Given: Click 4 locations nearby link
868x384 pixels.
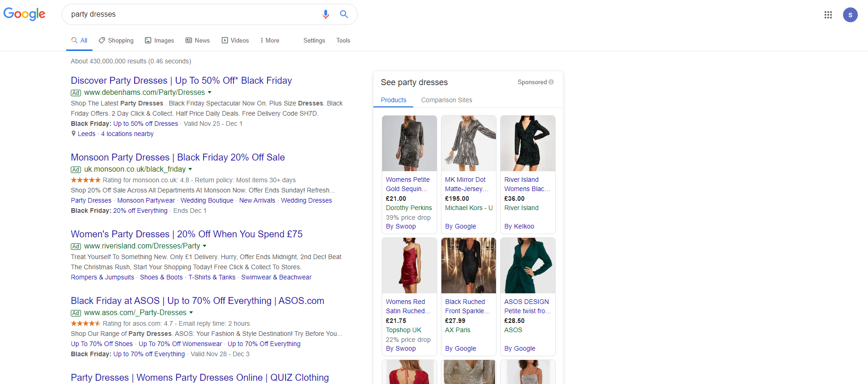Looking at the screenshot, I should pos(127,134).
